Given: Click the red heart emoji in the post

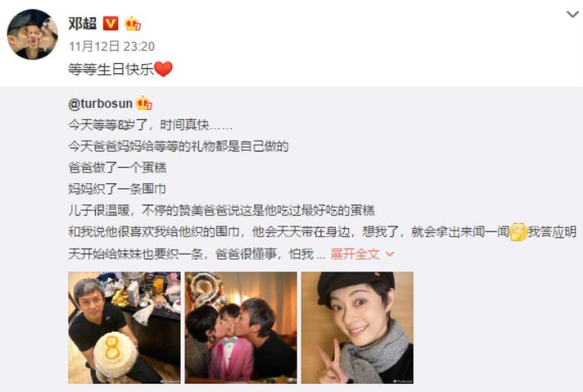Looking at the screenshot, I should click(x=163, y=69).
